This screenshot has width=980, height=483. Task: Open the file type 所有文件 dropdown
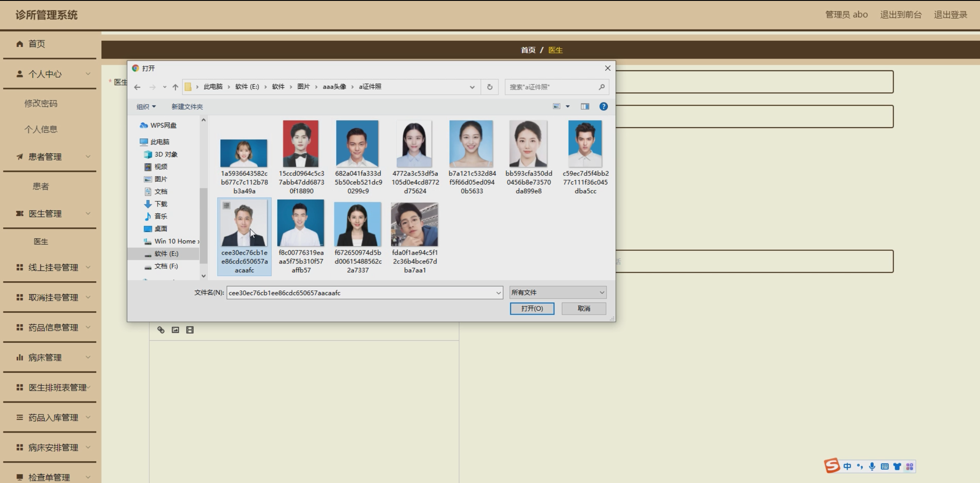click(557, 292)
